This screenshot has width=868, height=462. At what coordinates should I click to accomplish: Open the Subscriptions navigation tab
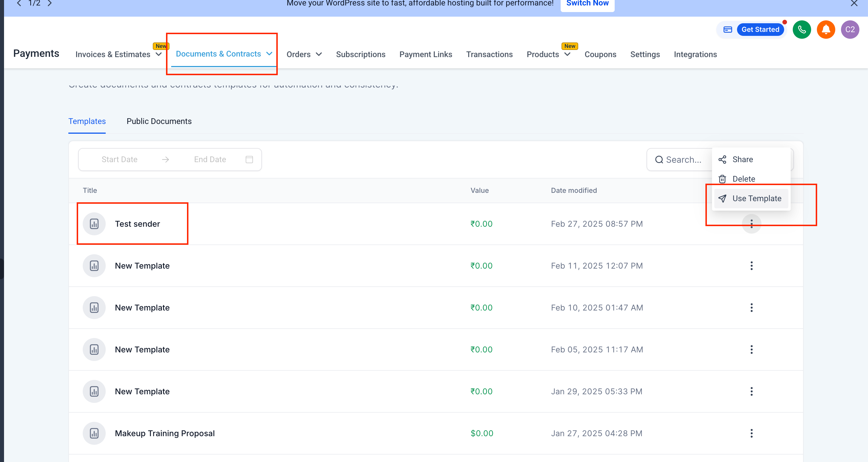coord(360,55)
